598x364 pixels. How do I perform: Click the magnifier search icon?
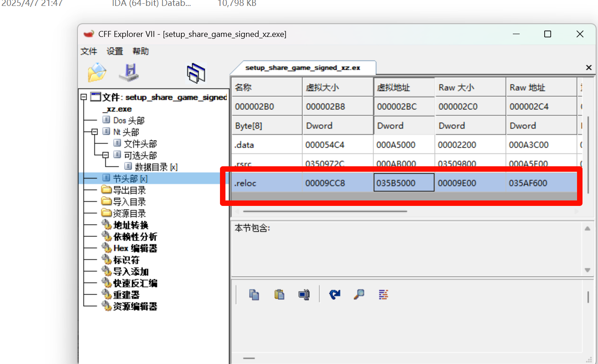tap(359, 294)
